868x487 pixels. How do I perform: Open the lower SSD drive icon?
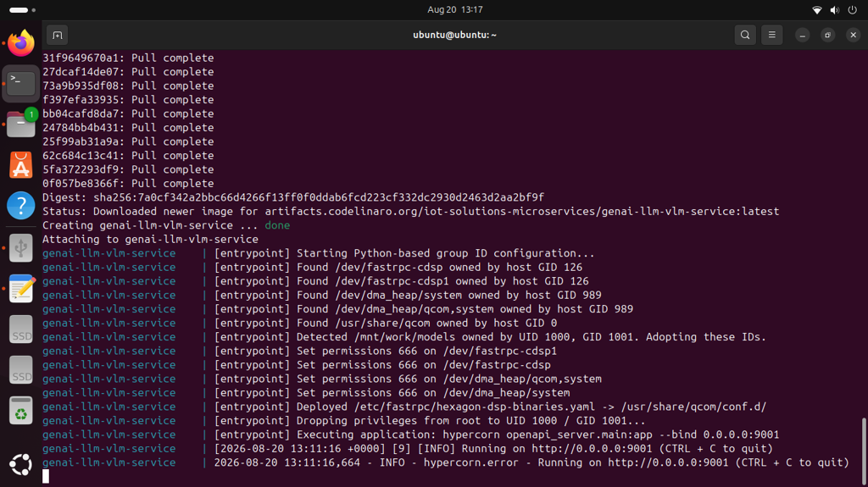pos(21,369)
